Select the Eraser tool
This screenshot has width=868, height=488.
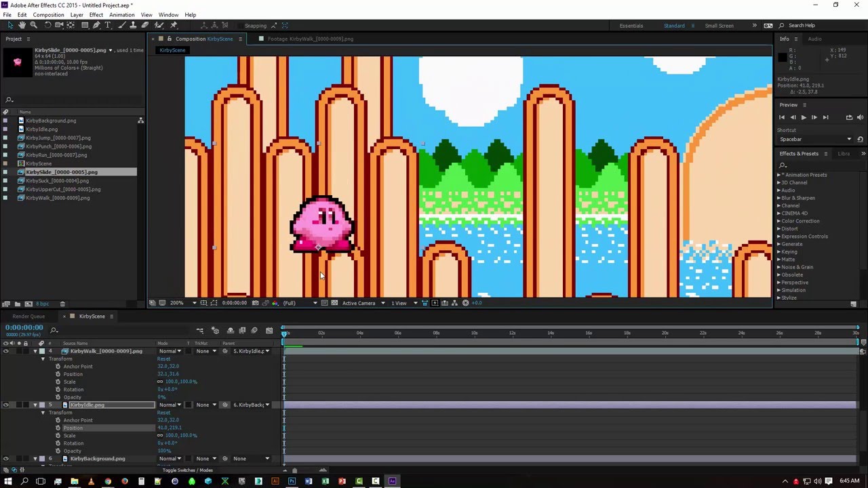[145, 25]
